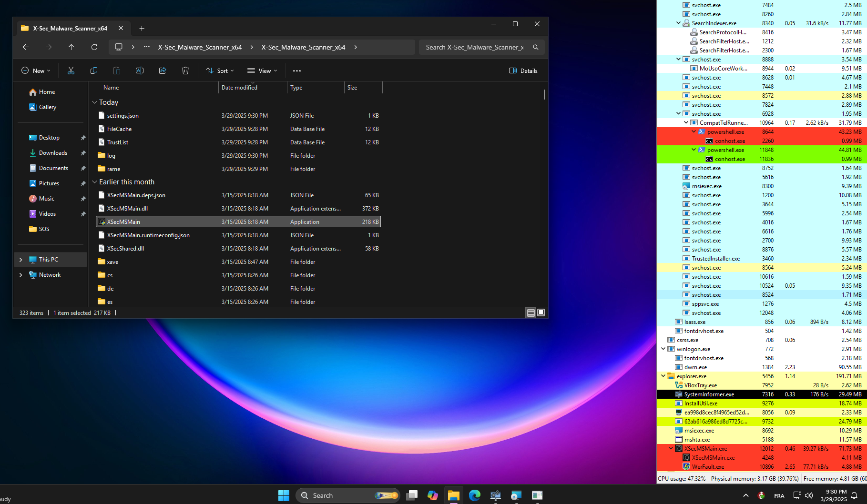The width and height of the screenshot is (867, 504).
Task: Click the New button
Action: 36,71
